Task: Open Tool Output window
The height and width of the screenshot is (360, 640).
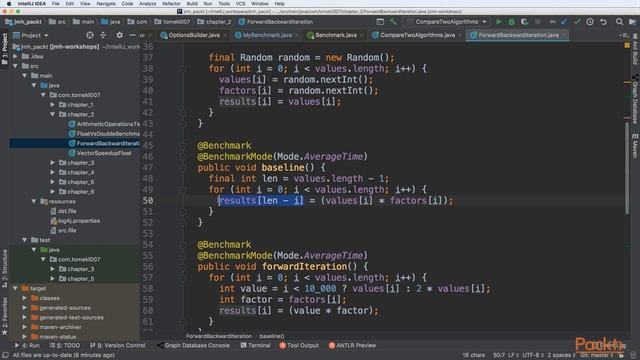Action: click(299, 345)
